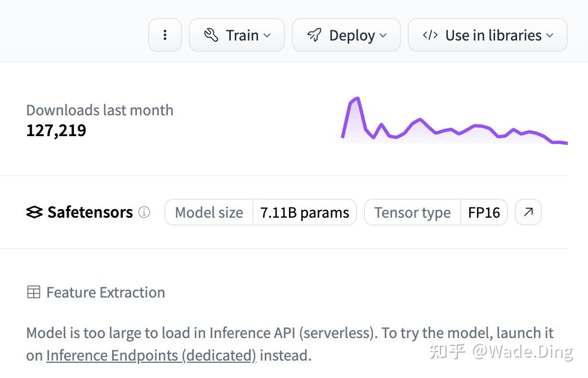Click the Tensor type tag
The width and height of the screenshot is (588, 378).
[412, 213]
